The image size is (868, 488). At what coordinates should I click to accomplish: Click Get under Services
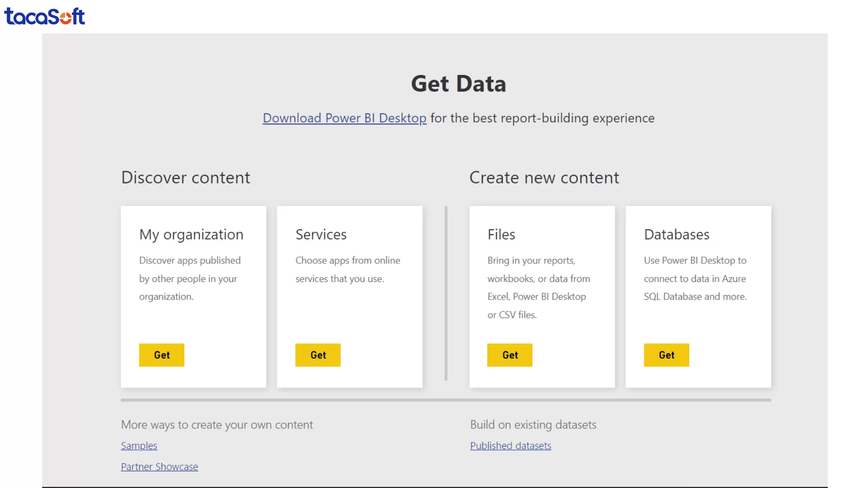click(318, 355)
